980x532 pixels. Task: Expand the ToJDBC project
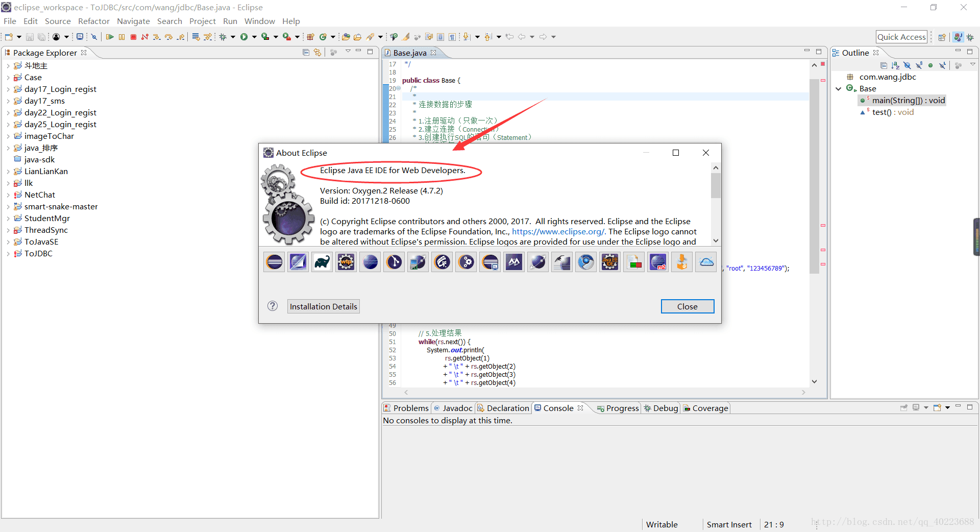tap(8, 254)
